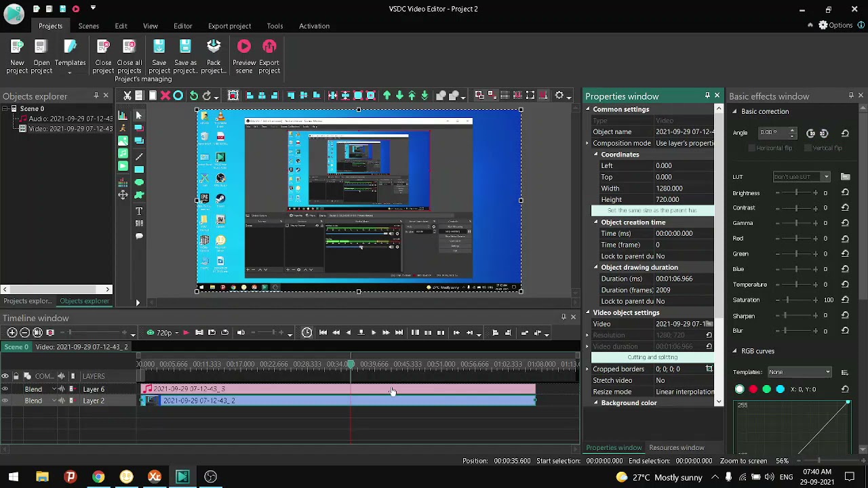Click the red preview play button beside 720p

186,333
